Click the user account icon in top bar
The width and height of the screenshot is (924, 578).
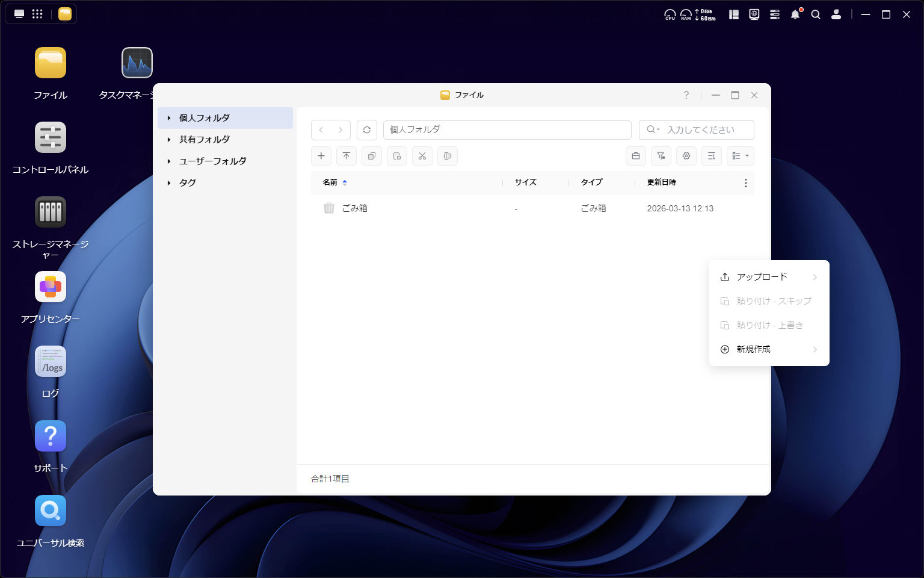coord(836,14)
